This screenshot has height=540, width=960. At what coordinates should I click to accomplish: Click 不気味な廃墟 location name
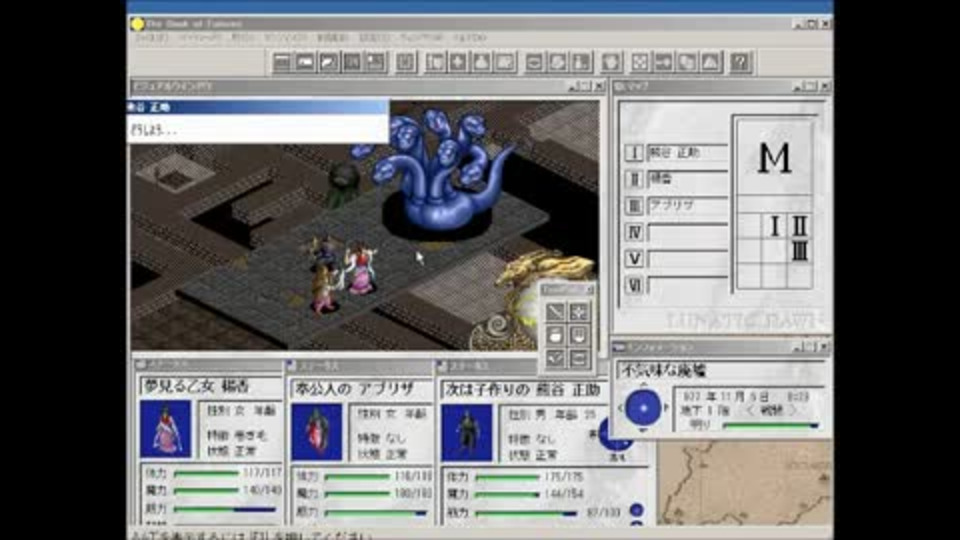point(664,370)
